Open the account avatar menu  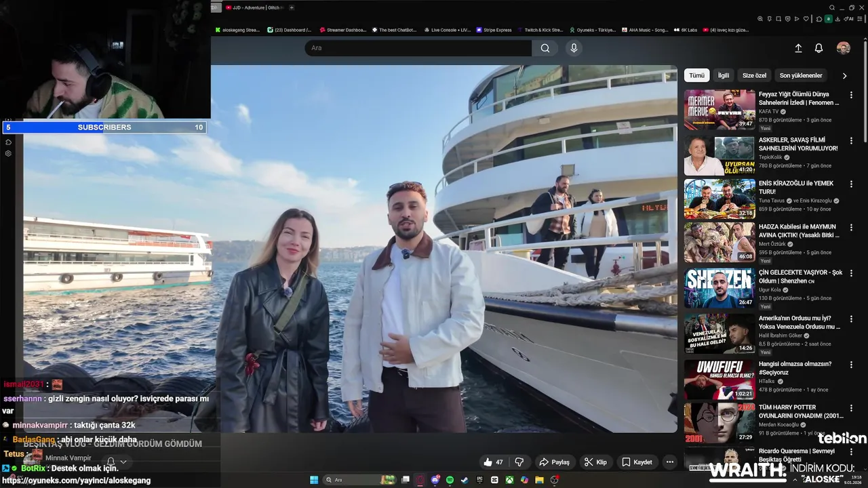point(844,48)
